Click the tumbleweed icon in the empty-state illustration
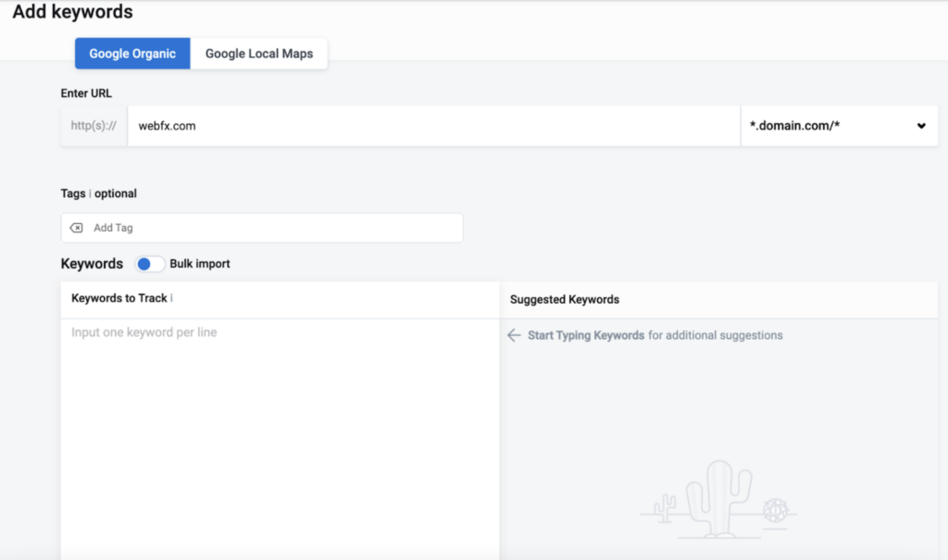This screenshot has height=560, width=948. (x=776, y=508)
